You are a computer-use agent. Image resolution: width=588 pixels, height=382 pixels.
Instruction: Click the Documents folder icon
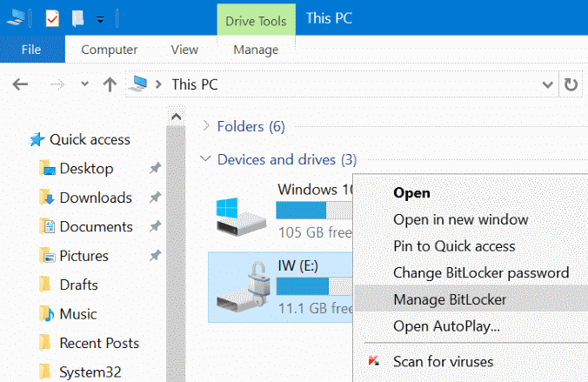coord(47,226)
